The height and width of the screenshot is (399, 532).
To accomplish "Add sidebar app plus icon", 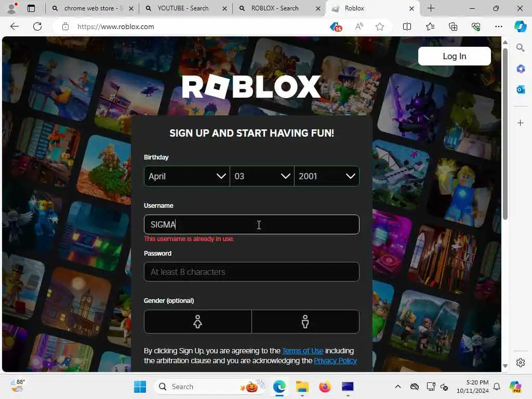I will tap(521, 123).
